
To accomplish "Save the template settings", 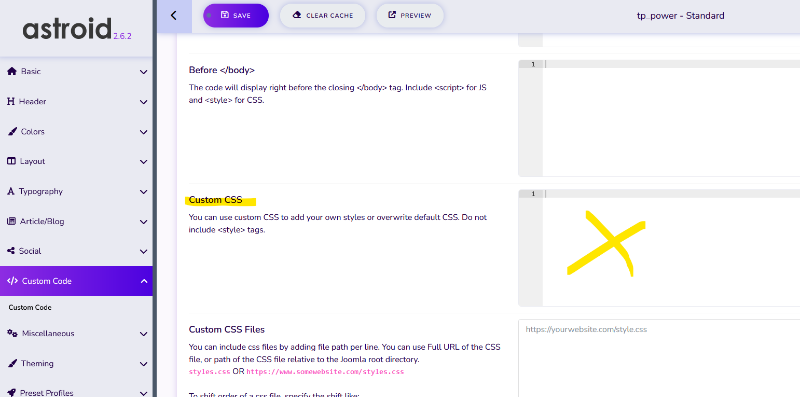I will (x=236, y=15).
